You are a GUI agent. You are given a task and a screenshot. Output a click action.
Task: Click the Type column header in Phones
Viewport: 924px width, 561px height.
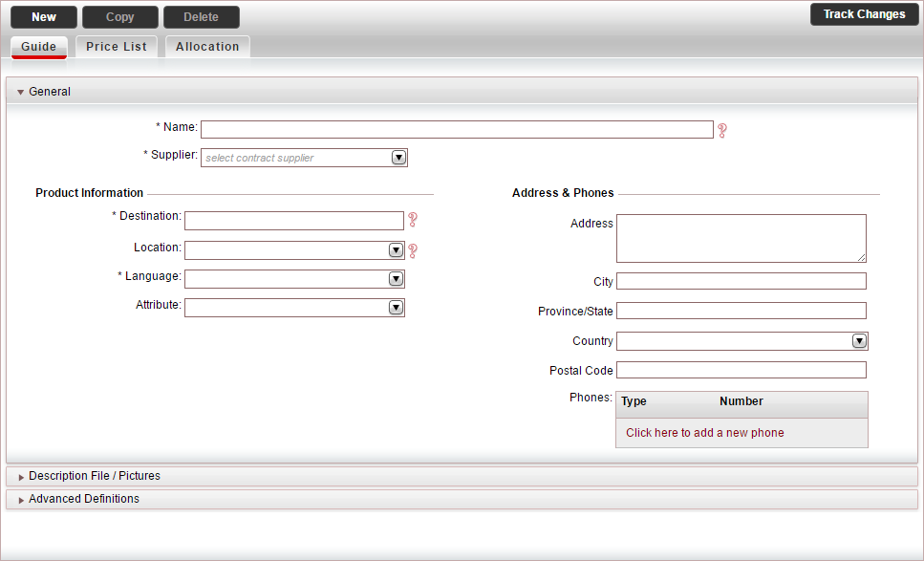click(634, 401)
